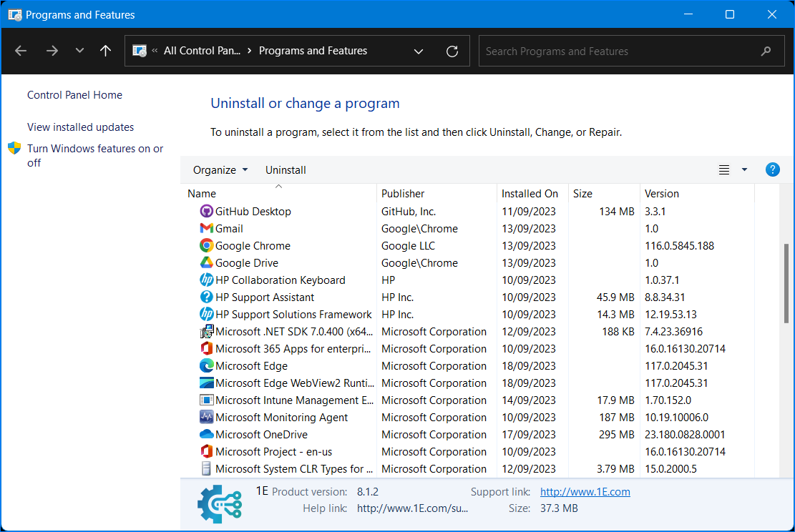This screenshot has height=532, width=795.
Task: Refresh the Programs and Features list
Action: tap(452, 51)
